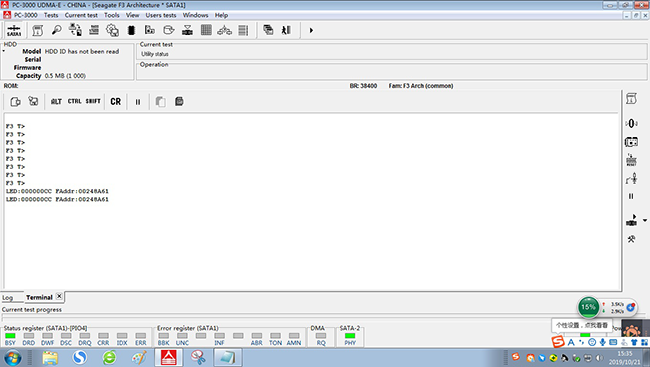Click inside the terminal output area
This screenshot has width=650, height=367.
[312, 202]
